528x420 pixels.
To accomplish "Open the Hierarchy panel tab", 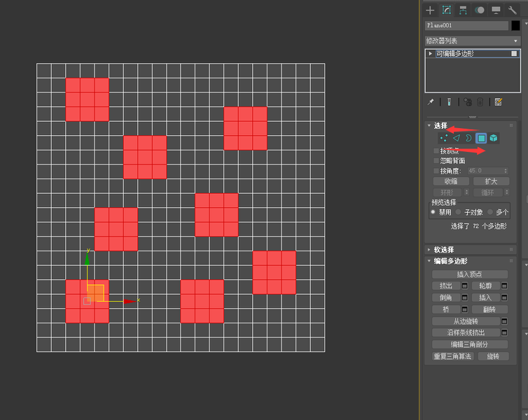I will click(463, 10).
